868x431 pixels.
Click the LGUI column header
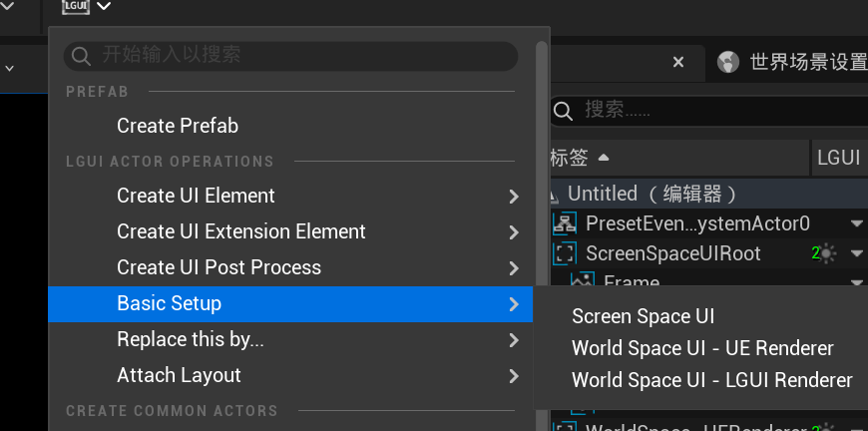[838, 158]
